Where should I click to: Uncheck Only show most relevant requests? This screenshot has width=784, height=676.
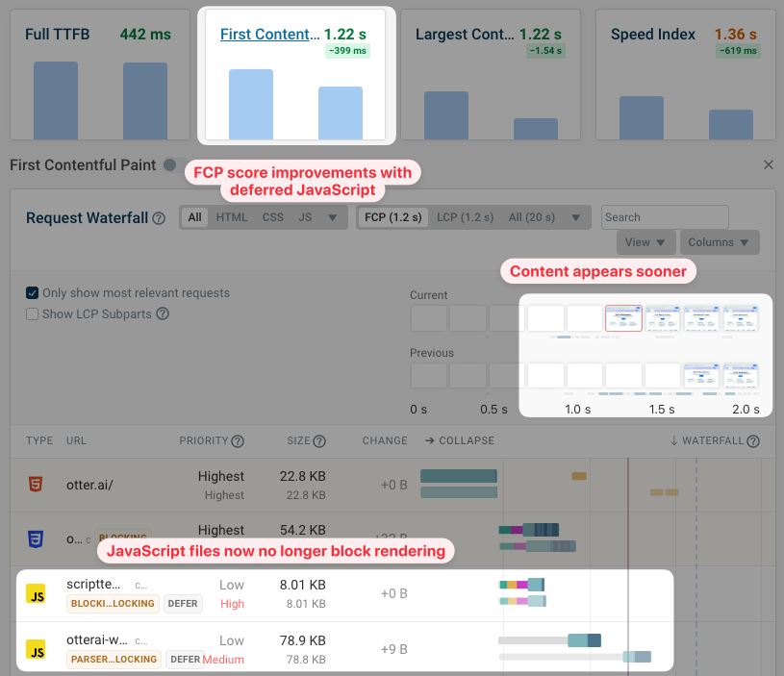coord(32,292)
